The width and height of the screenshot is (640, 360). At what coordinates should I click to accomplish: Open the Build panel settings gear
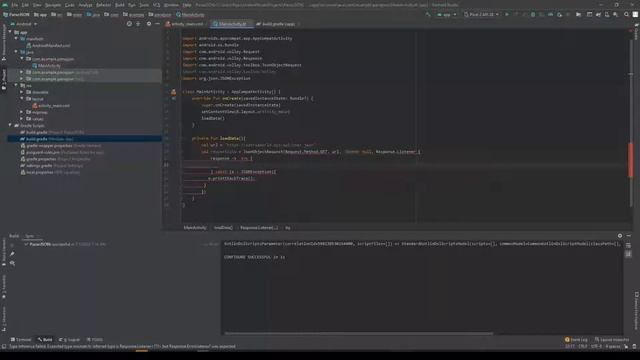[620, 236]
